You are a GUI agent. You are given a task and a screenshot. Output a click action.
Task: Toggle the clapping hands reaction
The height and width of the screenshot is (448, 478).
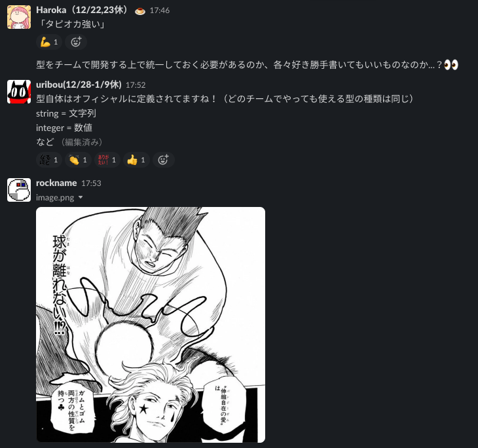78,160
